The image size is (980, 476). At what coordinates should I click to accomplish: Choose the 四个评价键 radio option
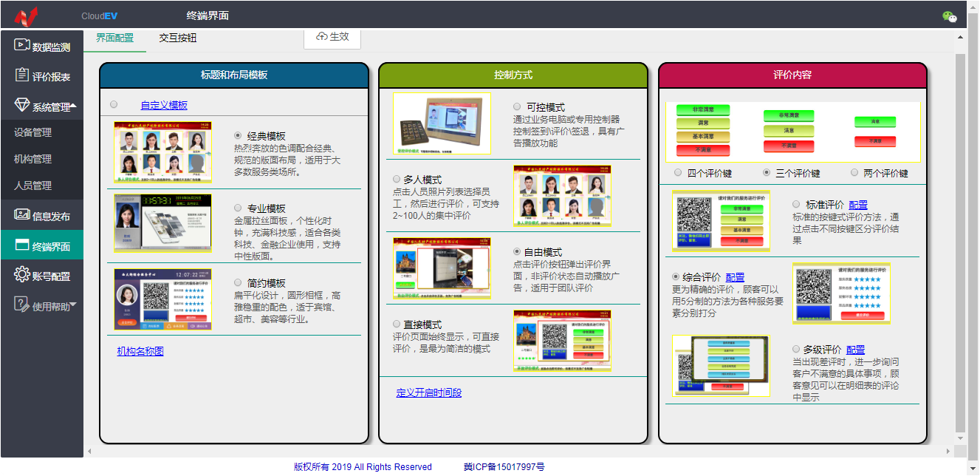(x=678, y=173)
